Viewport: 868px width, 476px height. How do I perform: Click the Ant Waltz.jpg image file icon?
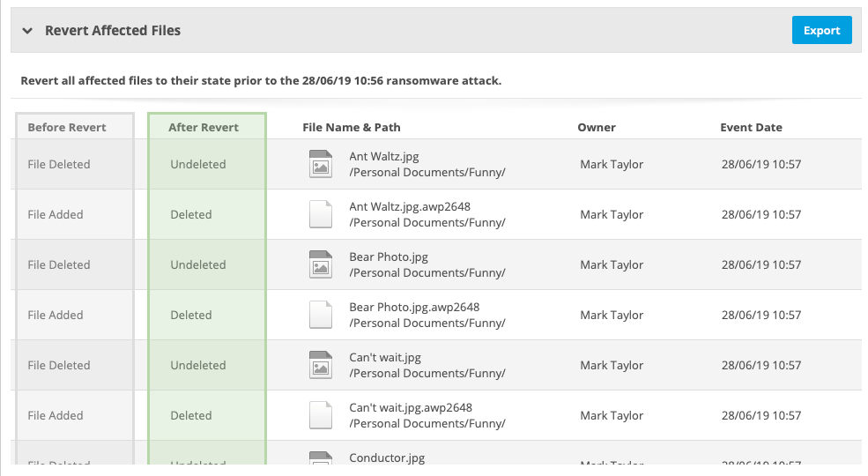point(320,164)
